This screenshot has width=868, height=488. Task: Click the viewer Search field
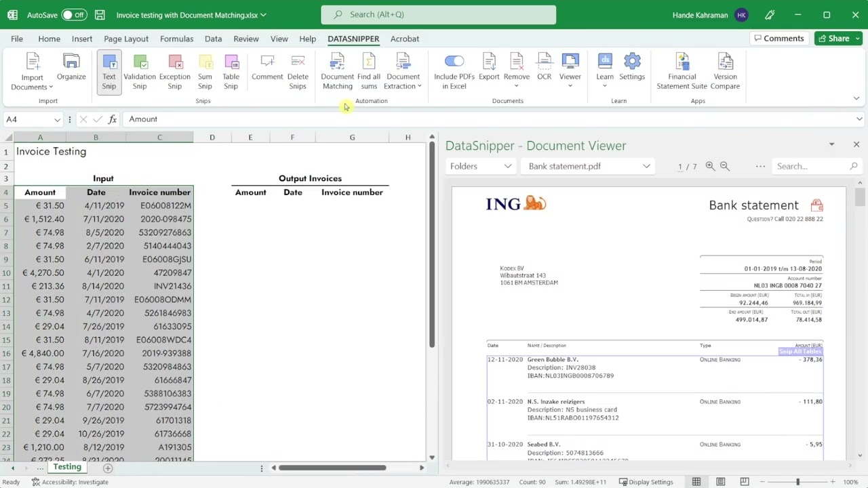(816, 166)
